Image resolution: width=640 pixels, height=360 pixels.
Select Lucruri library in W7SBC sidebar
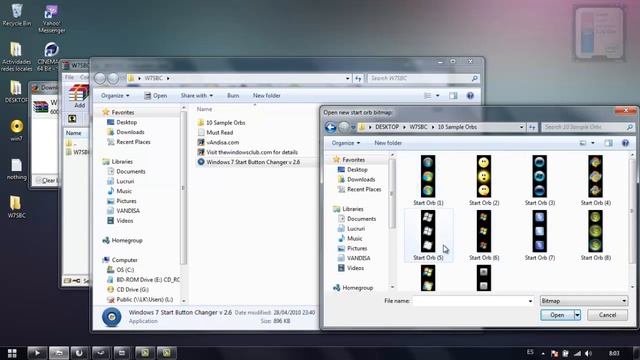[x=120, y=181]
